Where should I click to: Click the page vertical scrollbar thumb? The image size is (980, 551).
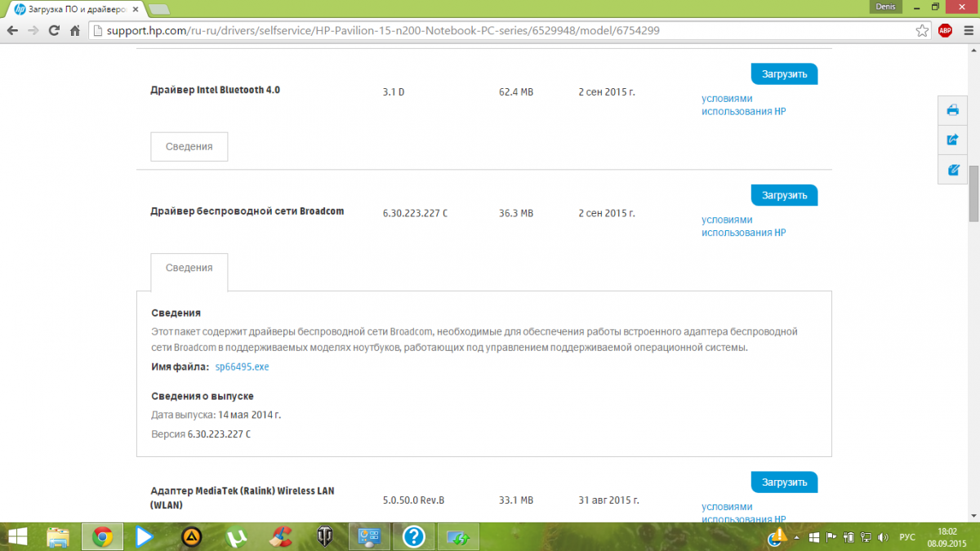973,193
